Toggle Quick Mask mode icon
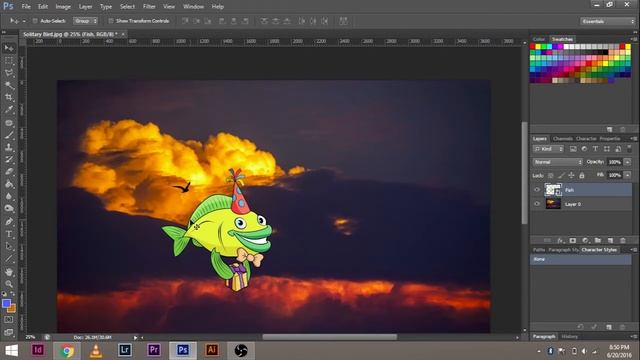 (9, 320)
